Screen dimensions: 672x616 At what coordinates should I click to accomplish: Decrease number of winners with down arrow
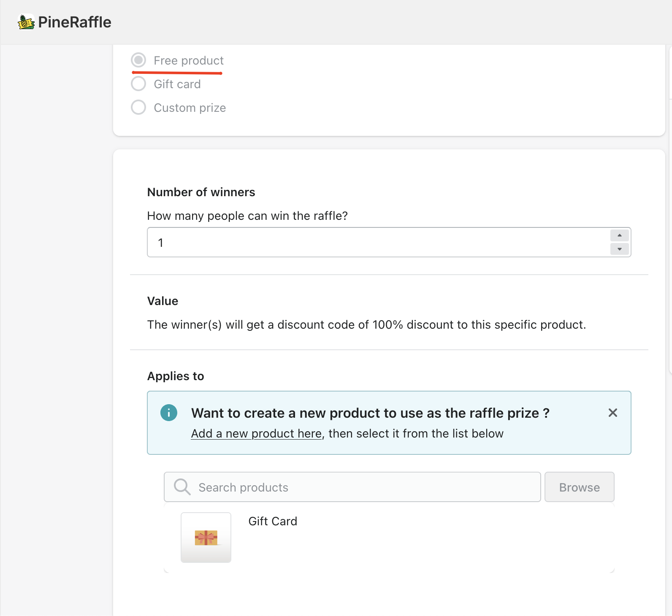[620, 249]
